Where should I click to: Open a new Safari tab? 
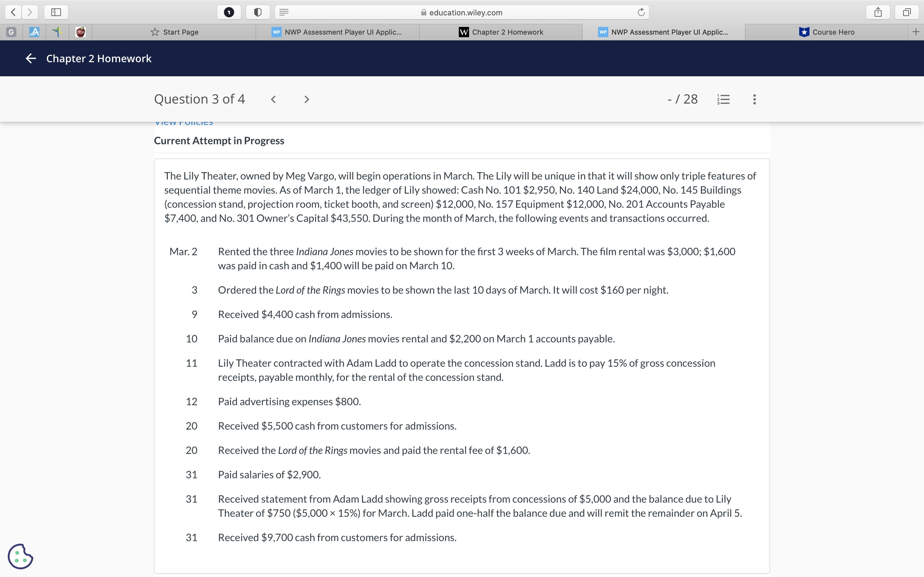pos(916,32)
